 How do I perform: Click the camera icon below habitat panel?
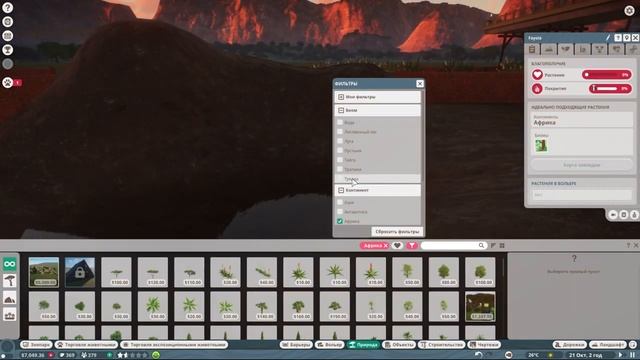(x=613, y=215)
